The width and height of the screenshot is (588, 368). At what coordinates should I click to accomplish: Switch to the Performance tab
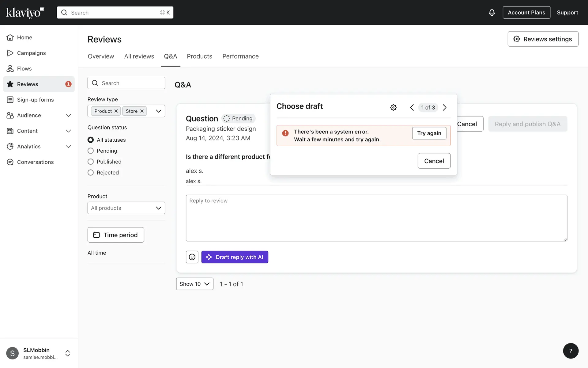click(240, 56)
